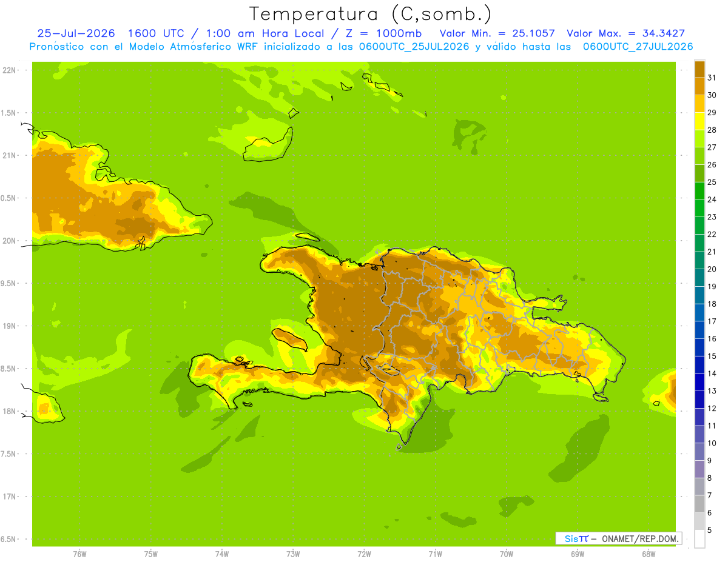Click the '69W' longitude axis label
Image resolution: width=728 pixels, height=562 pixels.
pos(578,554)
